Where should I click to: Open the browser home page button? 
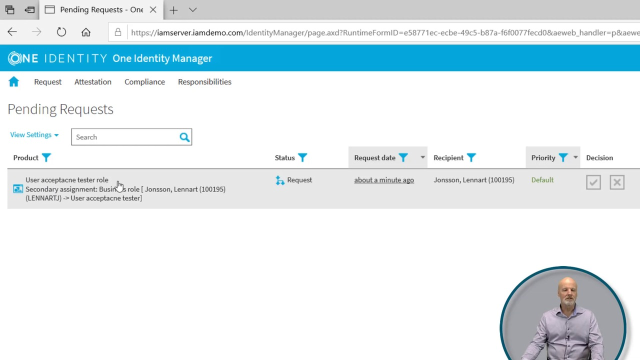tap(86, 32)
